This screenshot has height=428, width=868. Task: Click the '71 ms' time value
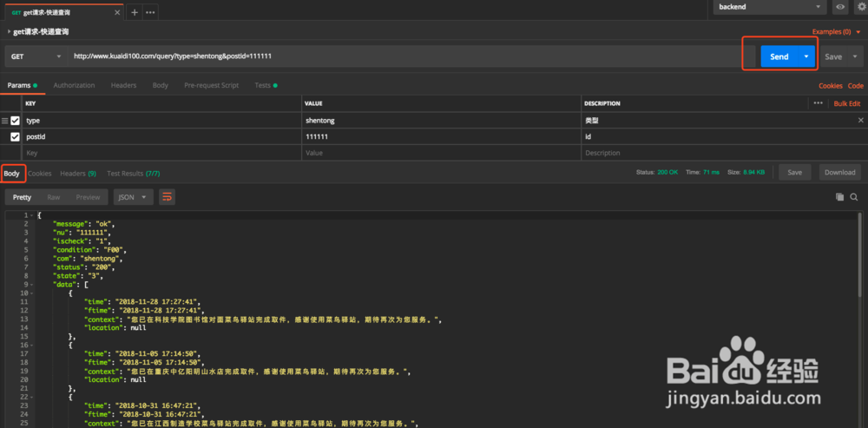[712, 172]
